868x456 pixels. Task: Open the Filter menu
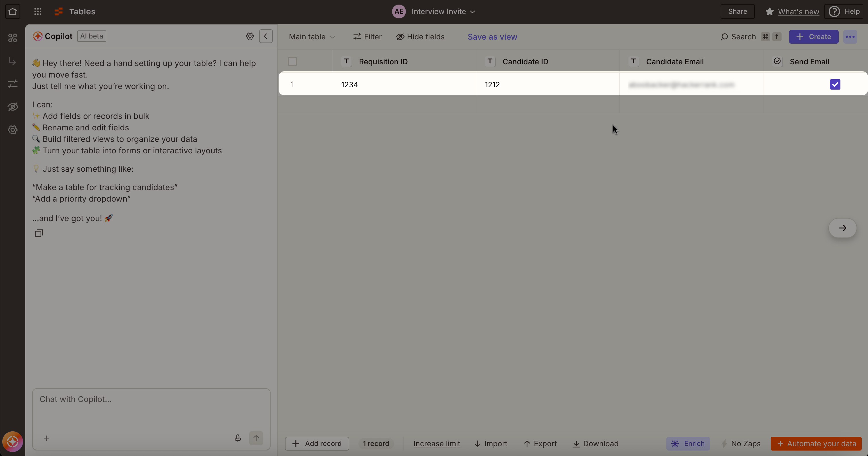coord(367,37)
